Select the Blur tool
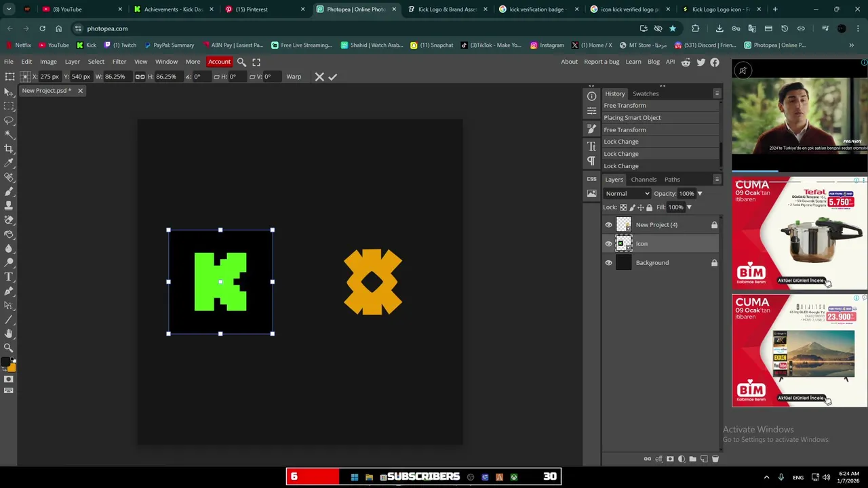This screenshot has width=868, height=488. [x=9, y=248]
